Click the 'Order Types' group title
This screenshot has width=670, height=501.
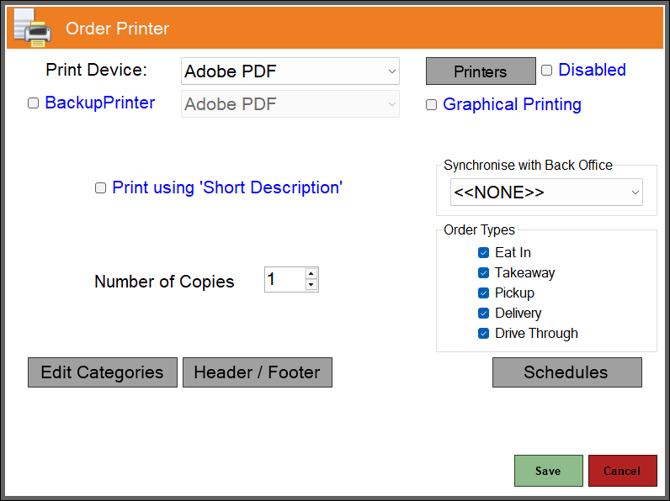[479, 230]
